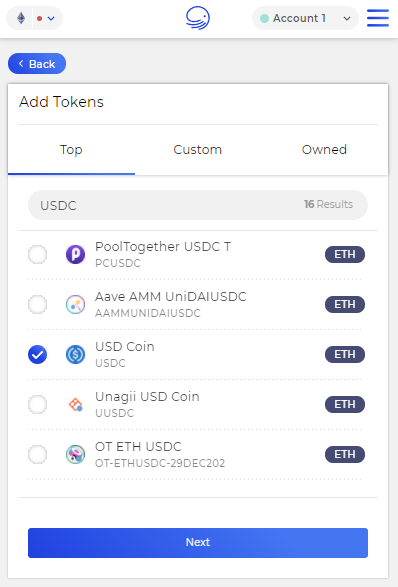Click the OT ETH USDC token icon

click(75, 454)
